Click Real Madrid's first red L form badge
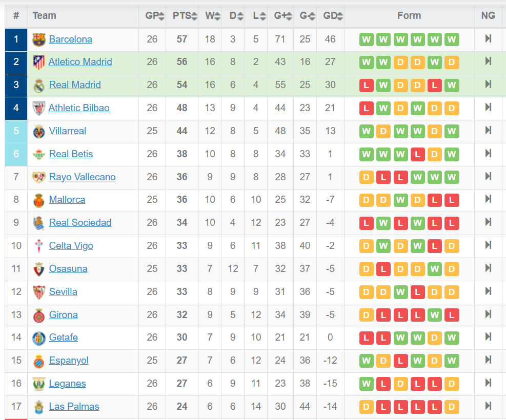 coord(366,86)
